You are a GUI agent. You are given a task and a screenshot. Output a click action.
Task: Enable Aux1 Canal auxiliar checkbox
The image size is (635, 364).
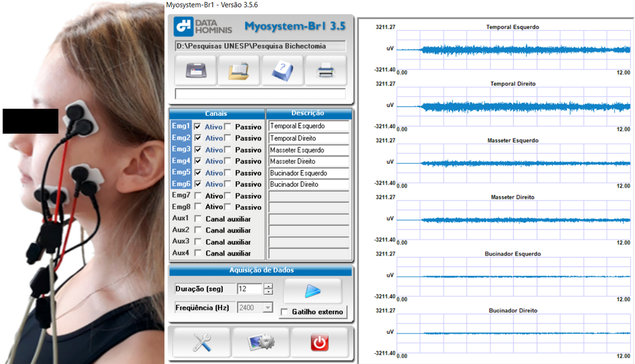(x=198, y=219)
